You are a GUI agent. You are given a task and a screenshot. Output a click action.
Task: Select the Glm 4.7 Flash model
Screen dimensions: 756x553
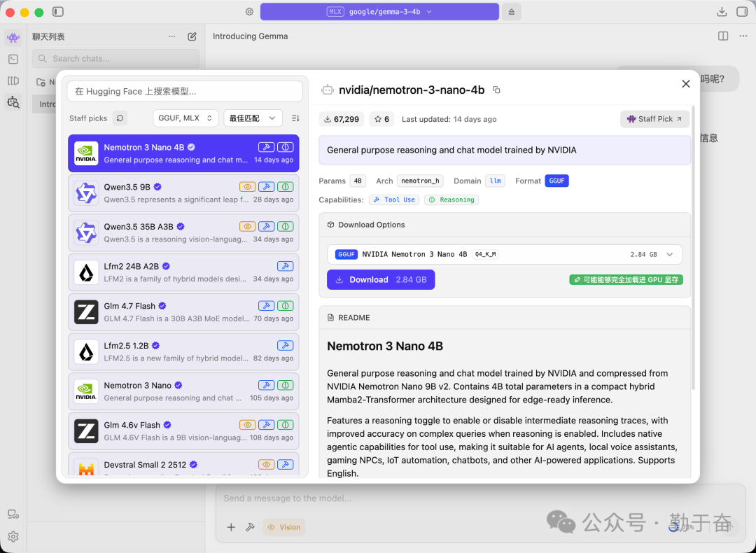pyautogui.click(x=183, y=312)
